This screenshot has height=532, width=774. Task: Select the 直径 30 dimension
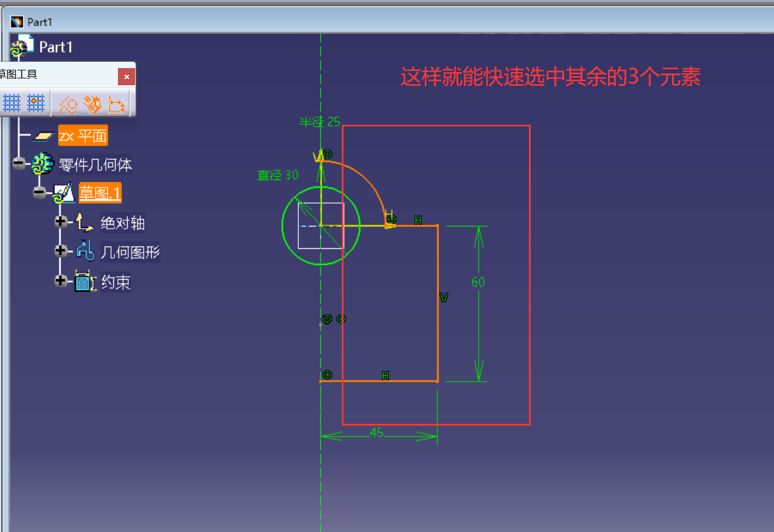(x=278, y=175)
